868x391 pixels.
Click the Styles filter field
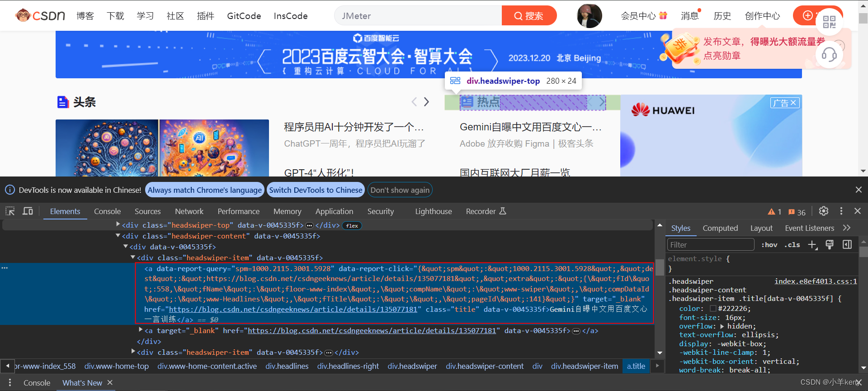tap(711, 245)
